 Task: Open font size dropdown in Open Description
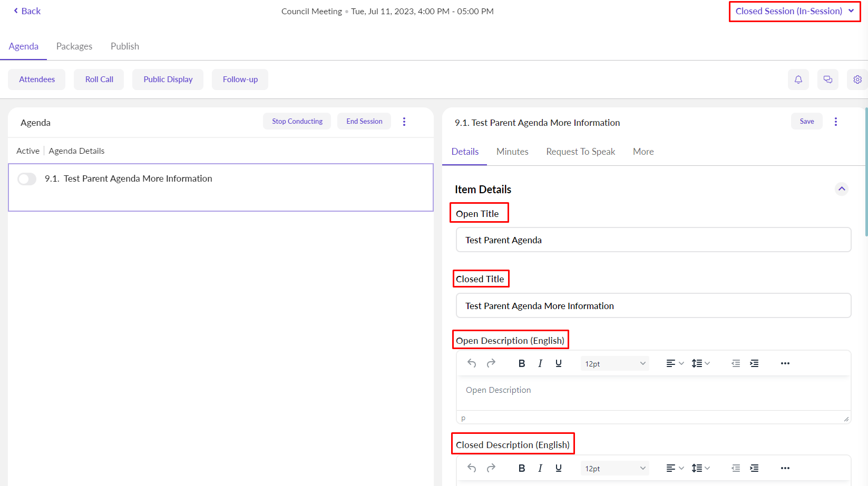point(615,364)
